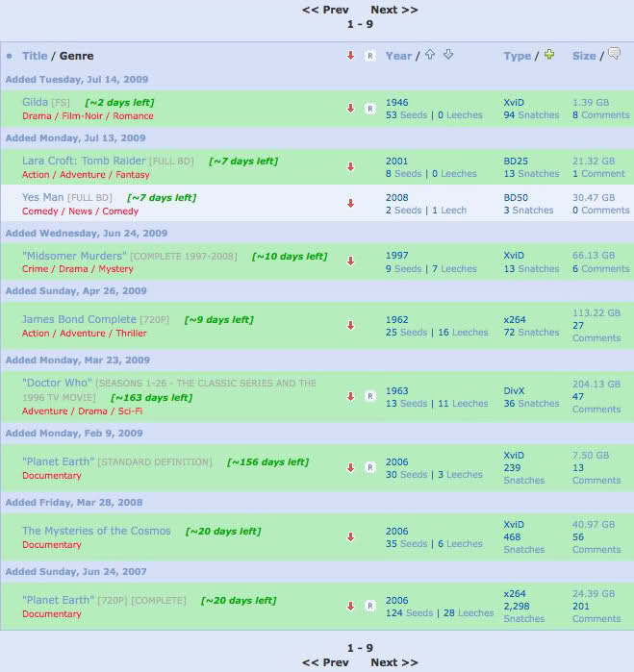Click R icon for Planet Earth 720P
This screenshot has height=672, width=634.
point(369,606)
